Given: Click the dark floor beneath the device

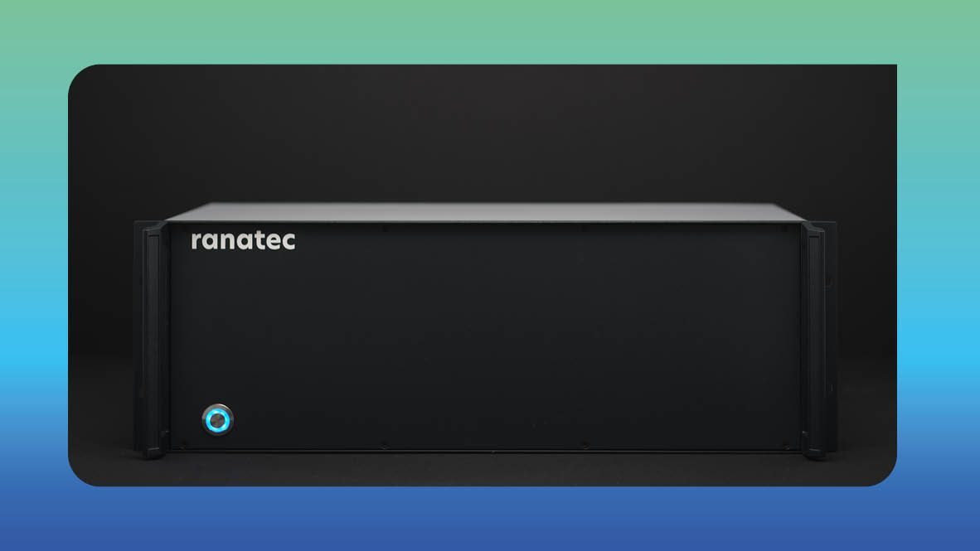Looking at the screenshot, I should (x=483, y=470).
